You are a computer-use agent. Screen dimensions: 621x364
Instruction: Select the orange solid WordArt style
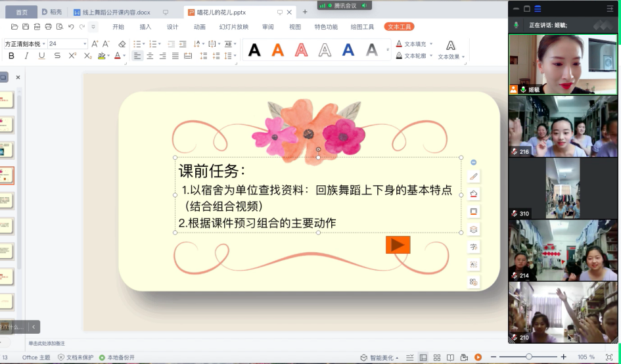coord(278,50)
